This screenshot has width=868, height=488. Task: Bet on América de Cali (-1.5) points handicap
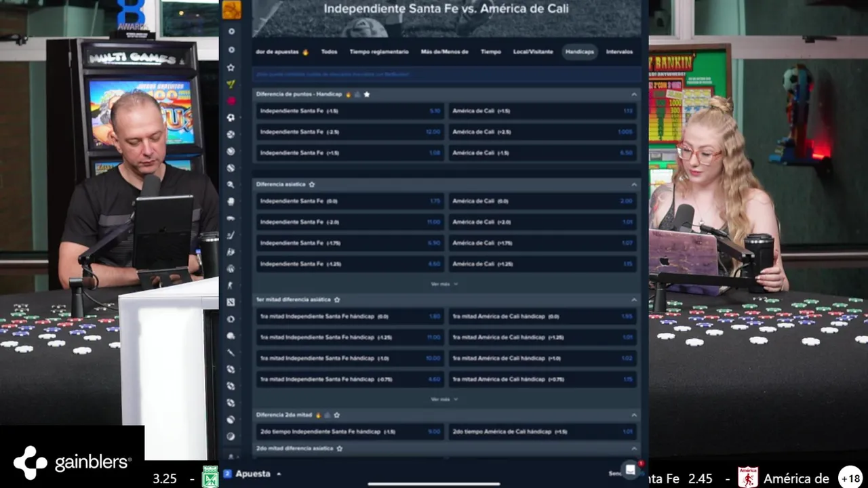(x=542, y=153)
